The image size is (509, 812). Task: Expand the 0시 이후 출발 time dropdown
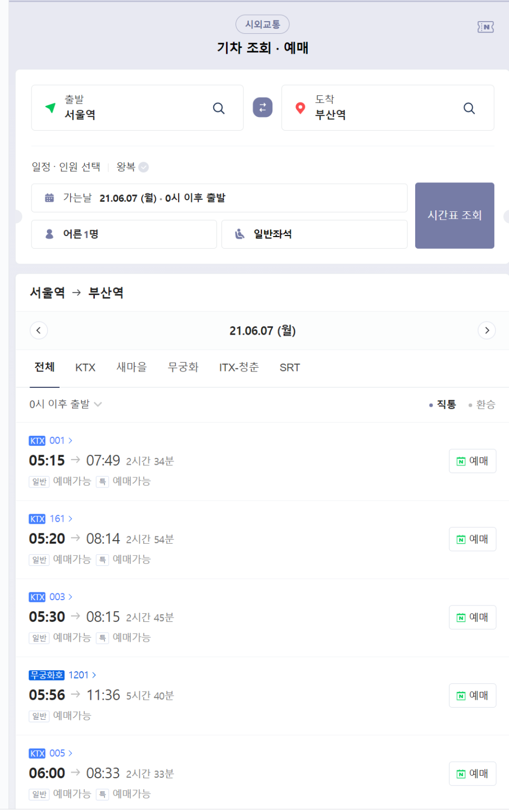click(x=66, y=404)
